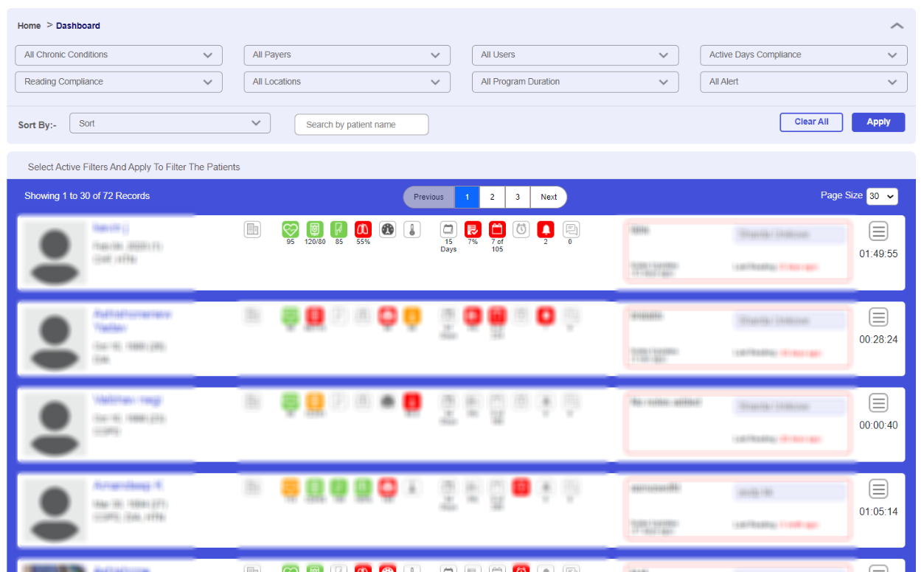Image resolution: width=924 pixels, height=572 pixels.
Task: Click the alarm clock icon in the 01:49:55 row
Action: (x=521, y=229)
